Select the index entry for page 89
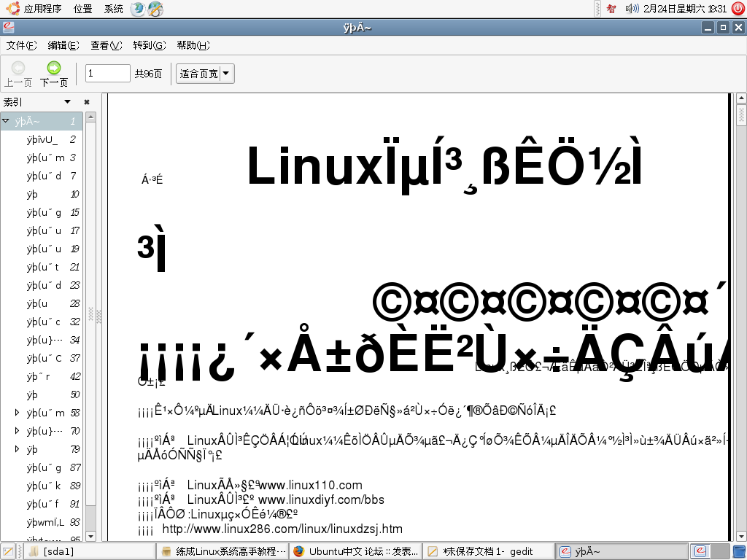 (42, 485)
